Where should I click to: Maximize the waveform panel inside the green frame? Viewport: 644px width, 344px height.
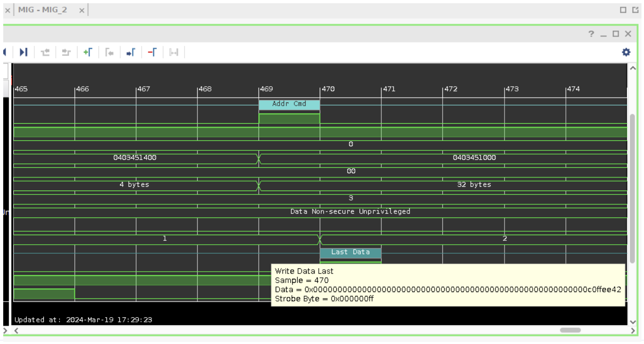pyautogui.click(x=616, y=34)
